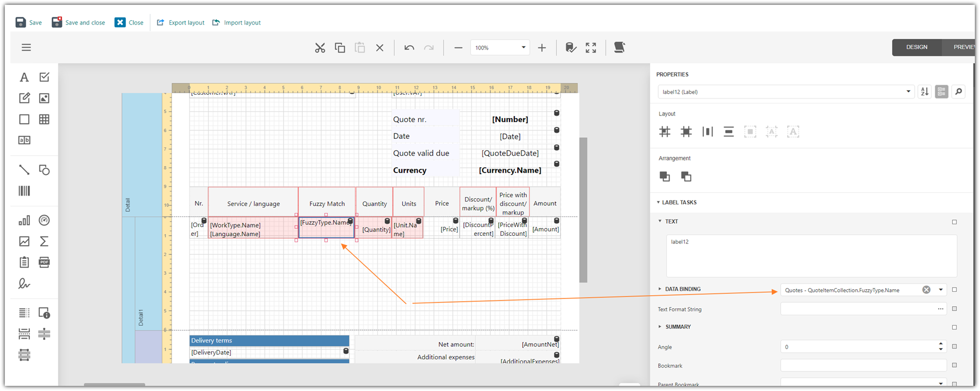Switch to categorized properties view

pyautogui.click(x=941, y=92)
